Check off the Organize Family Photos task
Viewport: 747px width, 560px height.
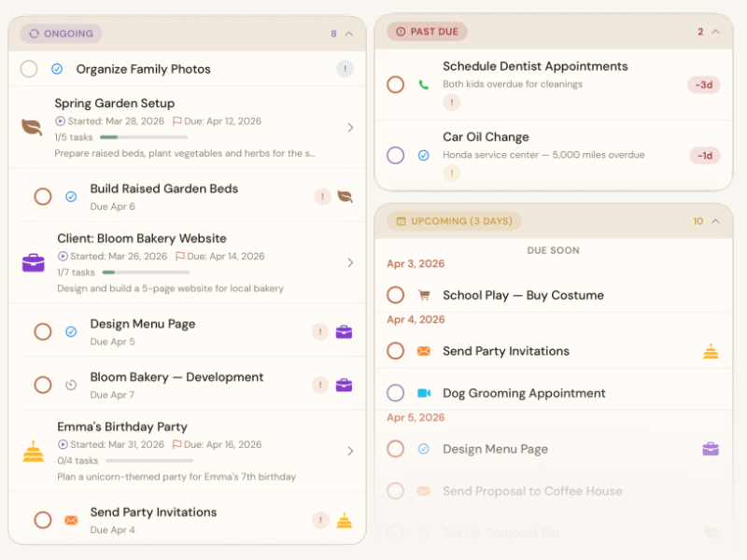tap(28, 68)
